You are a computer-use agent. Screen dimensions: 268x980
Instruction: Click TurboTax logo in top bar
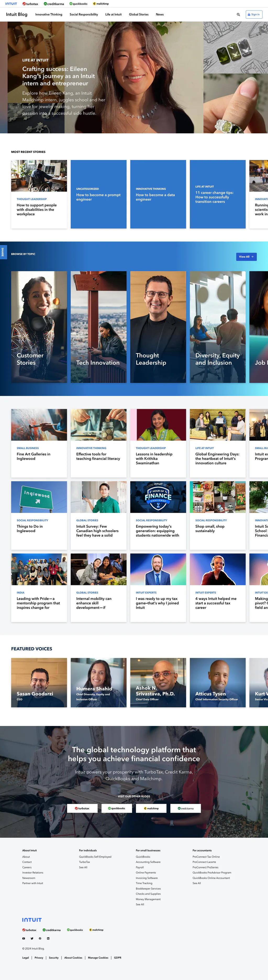click(30, 4)
